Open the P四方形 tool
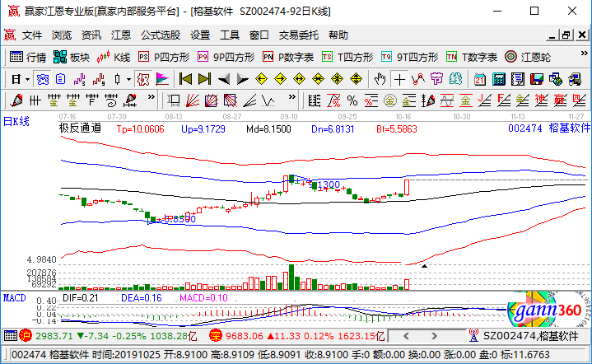This screenshot has width=592, height=364. (x=164, y=57)
